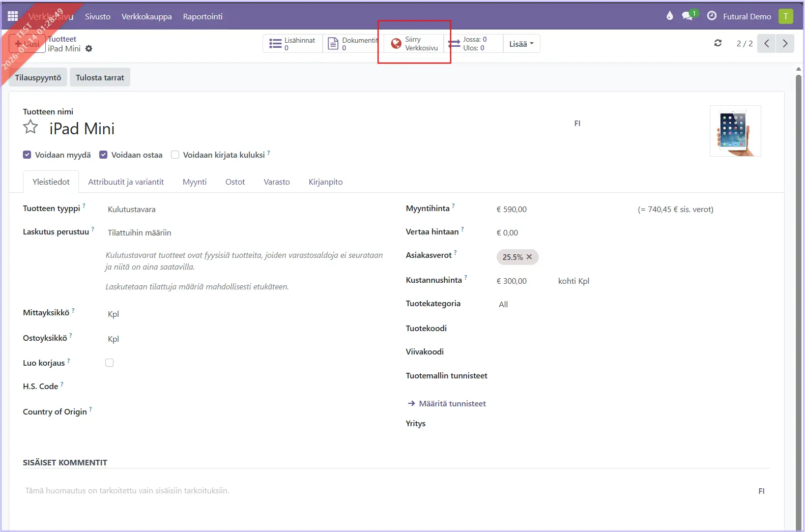Click the refresh record icon

[x=718, y=43]
